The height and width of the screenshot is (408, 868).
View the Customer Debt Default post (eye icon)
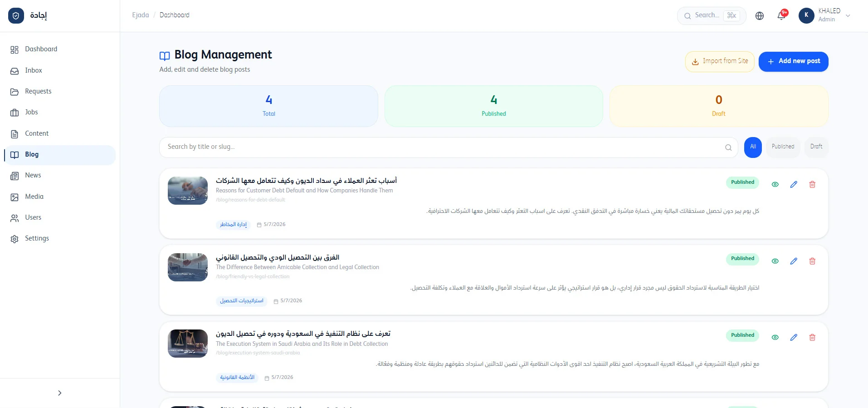775,184
